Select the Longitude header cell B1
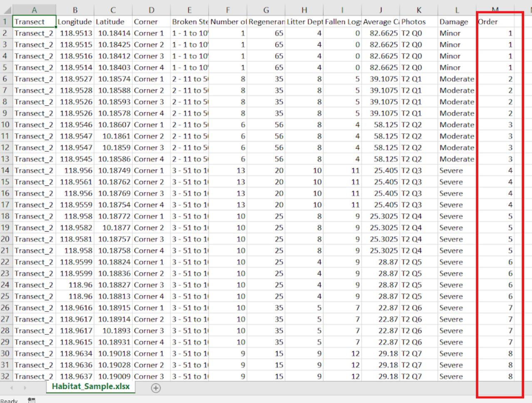Viewport: 532px width, 403px height. pos(75,22)
